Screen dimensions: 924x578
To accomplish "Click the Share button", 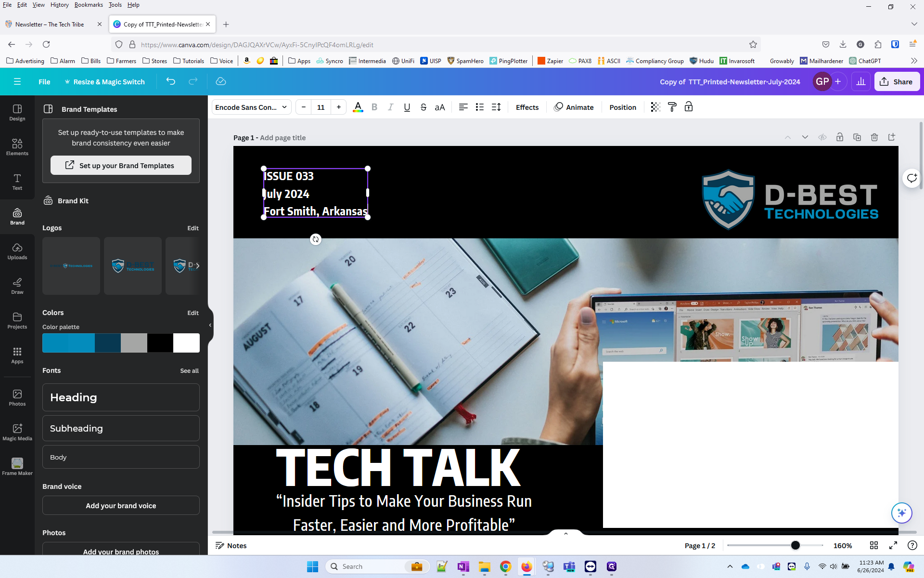I will coord(897,81).
